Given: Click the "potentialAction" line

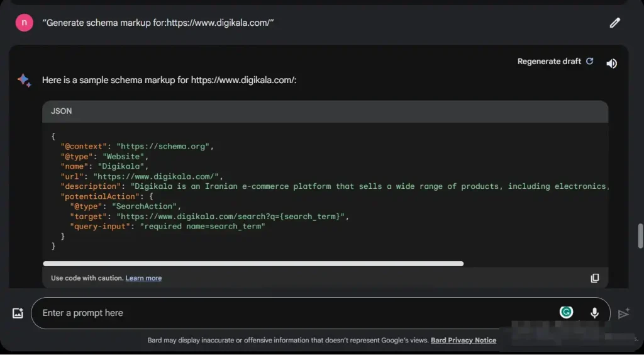Looking at the screenshot, I should (107, 196).
